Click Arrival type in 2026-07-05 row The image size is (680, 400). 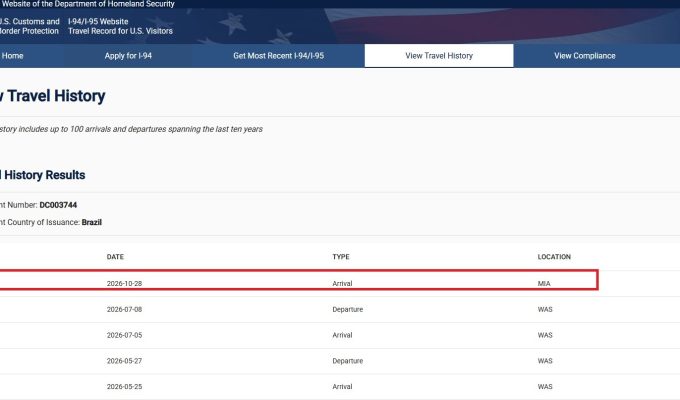[x=342, y=335]
